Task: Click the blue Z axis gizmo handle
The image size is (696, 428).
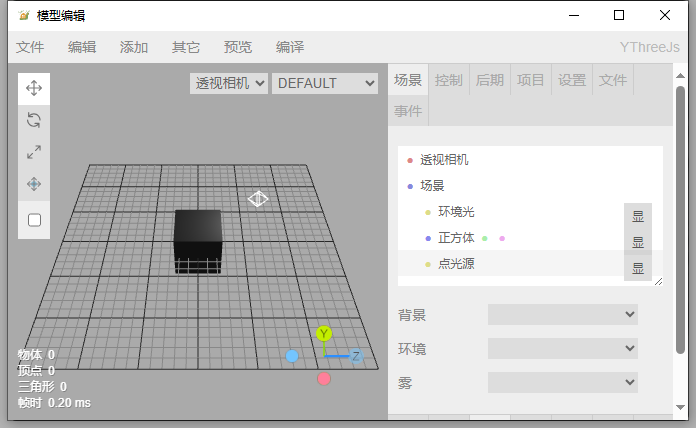Action: pyautogui.click(x=355, y=355)
